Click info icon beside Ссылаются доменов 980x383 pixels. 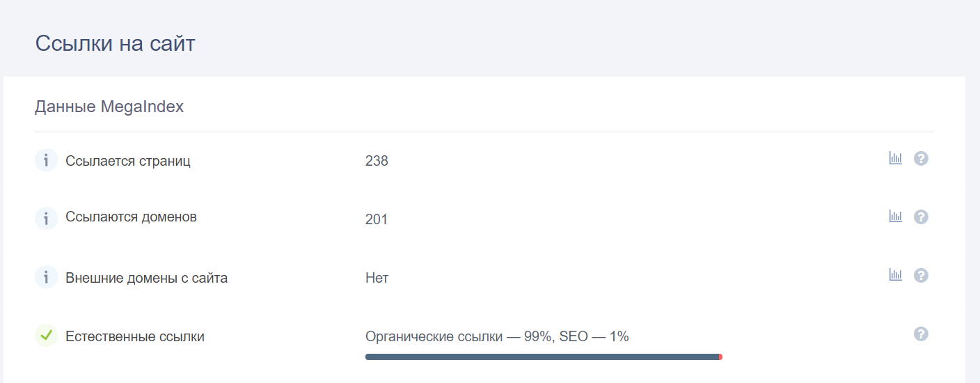pos(46,218)
